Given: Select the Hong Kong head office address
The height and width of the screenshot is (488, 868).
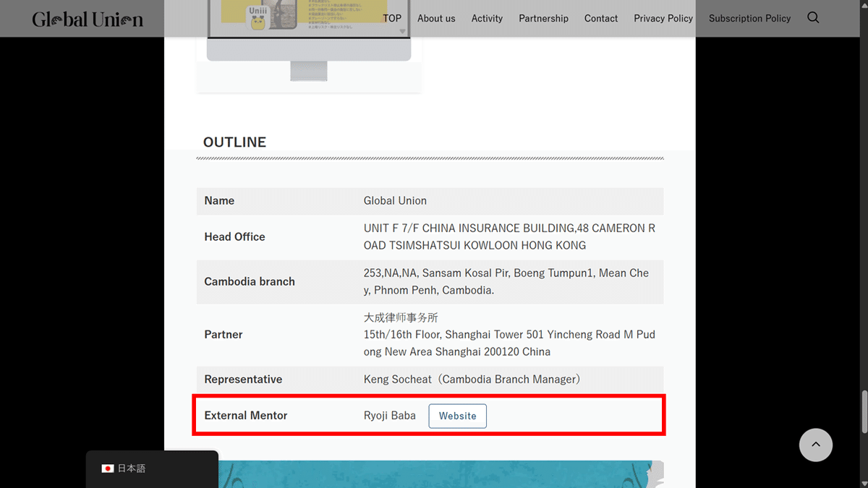Looking at the screenshot, I should tap(509, 236).
